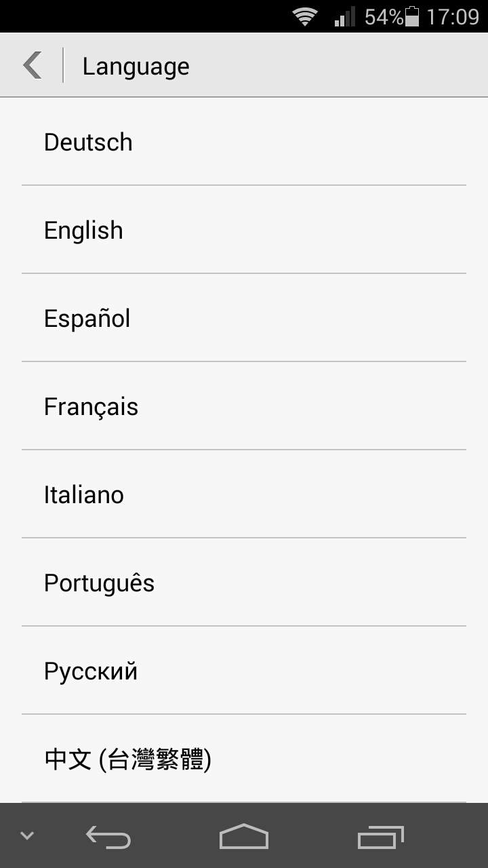488x868 pixels.
Task: Tap the signal strength icon
Action: coord(344,16)
